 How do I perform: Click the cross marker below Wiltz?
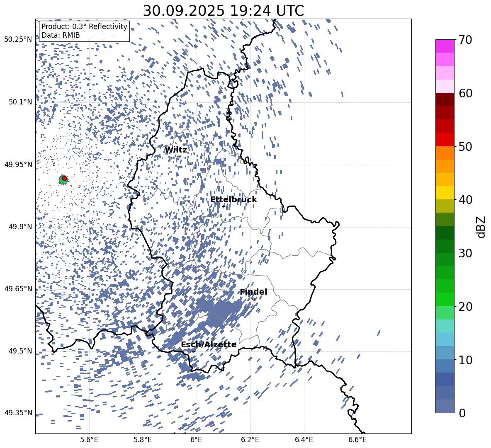[x=178, y=157]
